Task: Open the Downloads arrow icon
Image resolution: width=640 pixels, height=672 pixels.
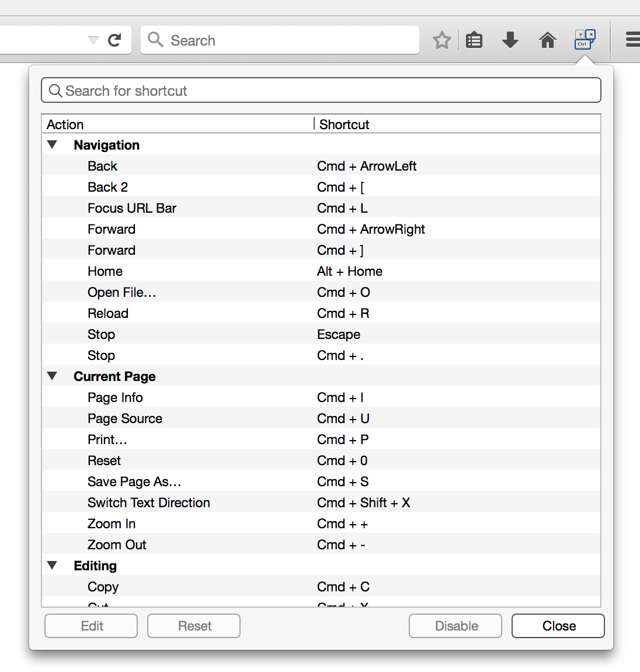Action: (x=510, y=40)
